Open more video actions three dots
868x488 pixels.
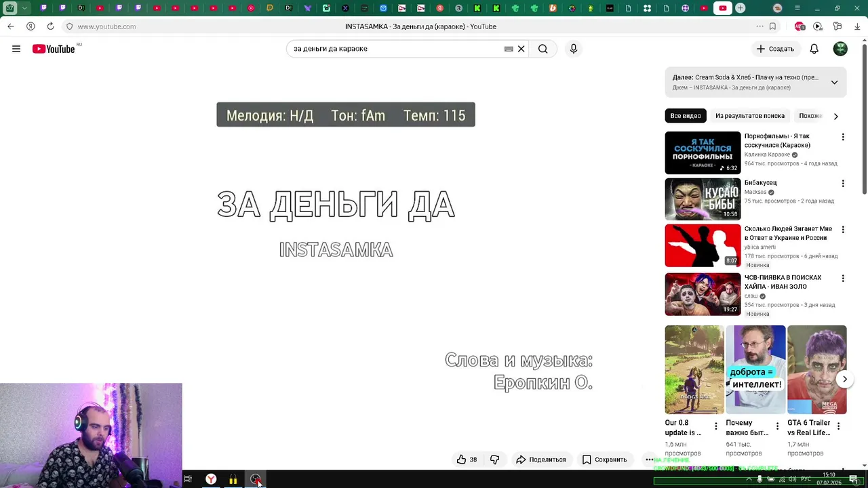tap(649, 460)
